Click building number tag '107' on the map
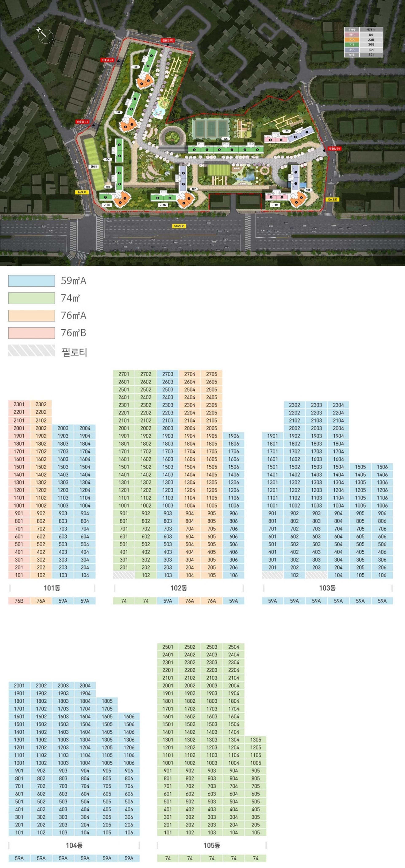The height and width of the screenshot is (868, 405). click(x=118, y=113)
